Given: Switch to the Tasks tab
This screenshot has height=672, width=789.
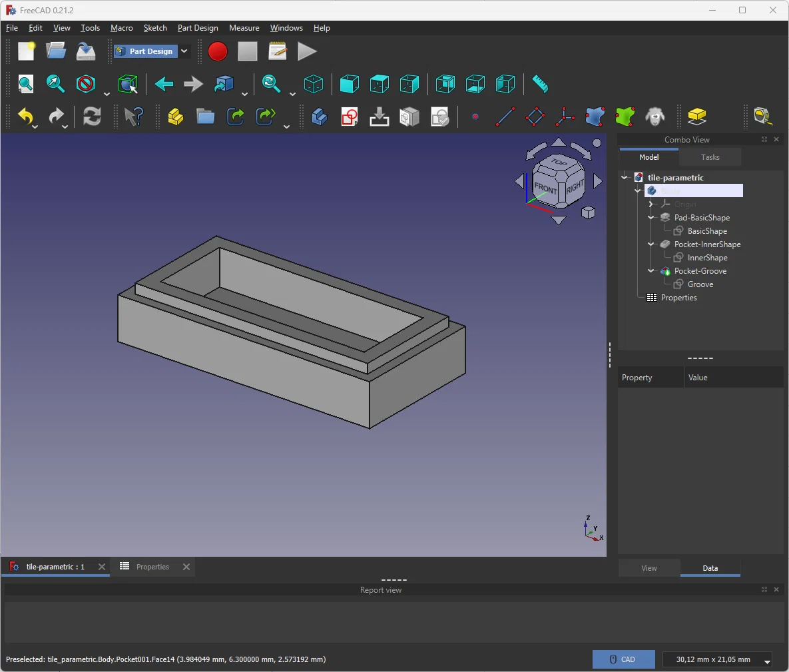Looking at the screenshot, I should (x=710, y=157).
